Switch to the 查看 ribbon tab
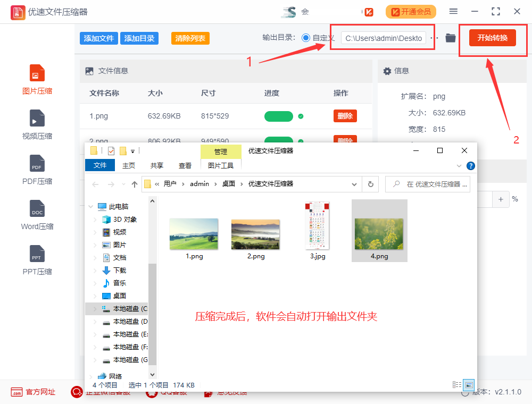The height and width of the screenshot is (404, 532). pyautogui.click(x=185, y=165)
